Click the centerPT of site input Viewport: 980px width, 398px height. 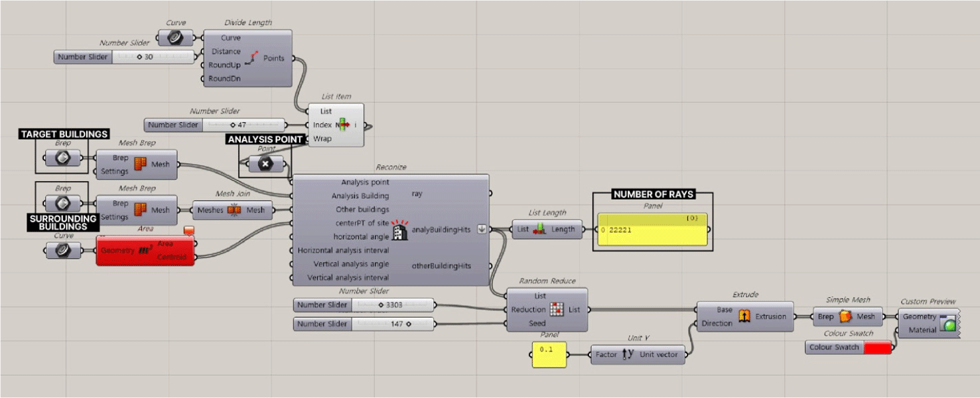361,223
